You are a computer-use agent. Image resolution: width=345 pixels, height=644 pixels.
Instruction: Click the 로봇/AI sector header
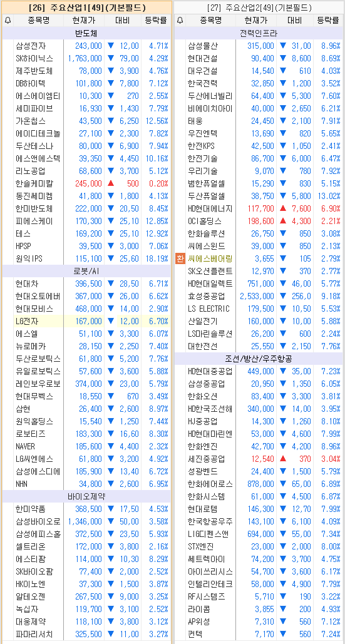(86, 271)
